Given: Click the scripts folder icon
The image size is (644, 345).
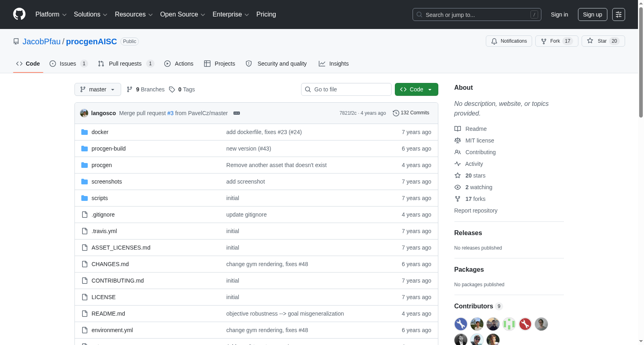Looking at the screenshot, I should [85, 198].
